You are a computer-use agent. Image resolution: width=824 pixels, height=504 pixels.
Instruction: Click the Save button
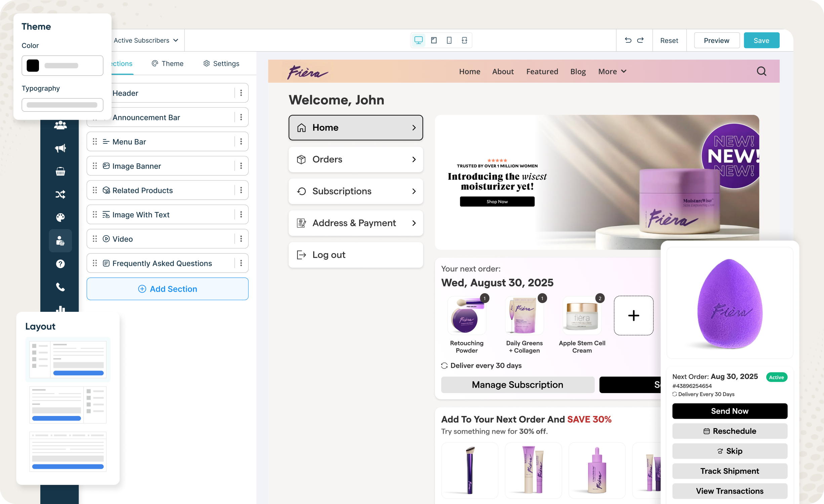(x=761, y=40)
